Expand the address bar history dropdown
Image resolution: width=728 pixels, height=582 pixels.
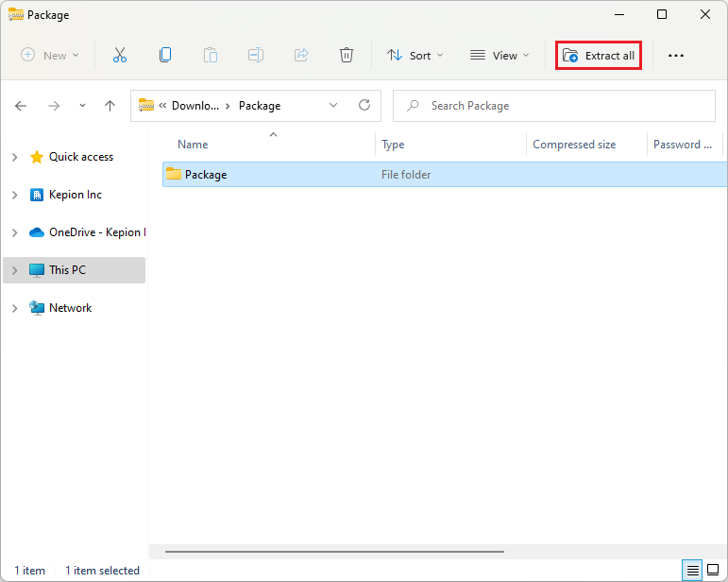(333, 106)
